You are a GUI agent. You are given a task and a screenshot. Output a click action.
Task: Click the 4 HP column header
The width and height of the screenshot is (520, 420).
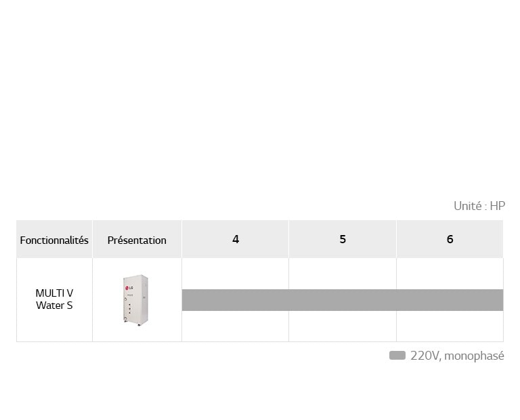(235, 239)
